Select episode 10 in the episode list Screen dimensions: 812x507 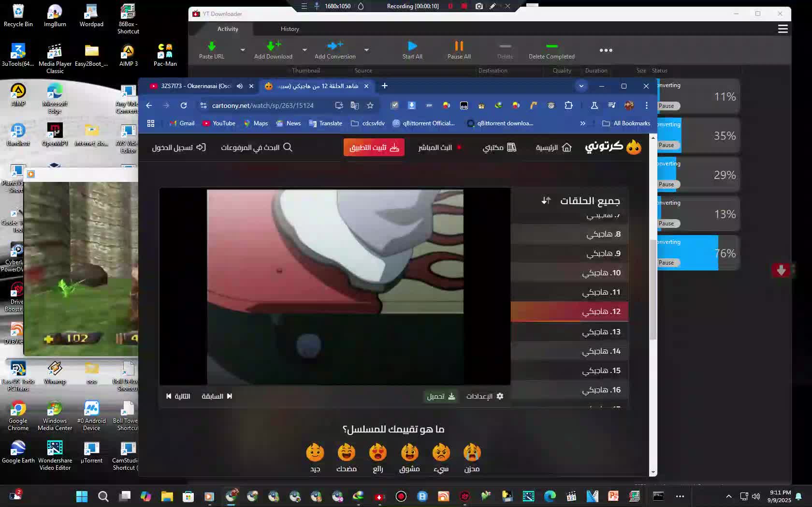[x=569, y=273]
